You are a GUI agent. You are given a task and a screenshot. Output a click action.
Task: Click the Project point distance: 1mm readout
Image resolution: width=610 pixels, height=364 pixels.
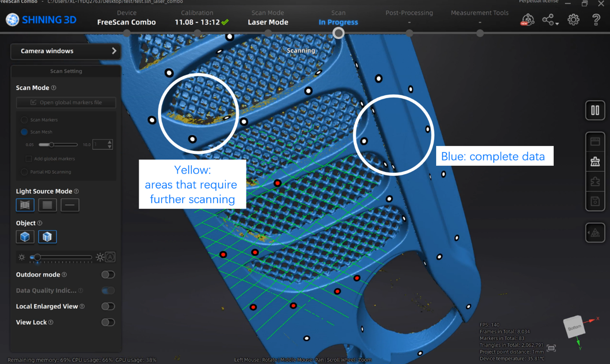(x=512, y=352)
